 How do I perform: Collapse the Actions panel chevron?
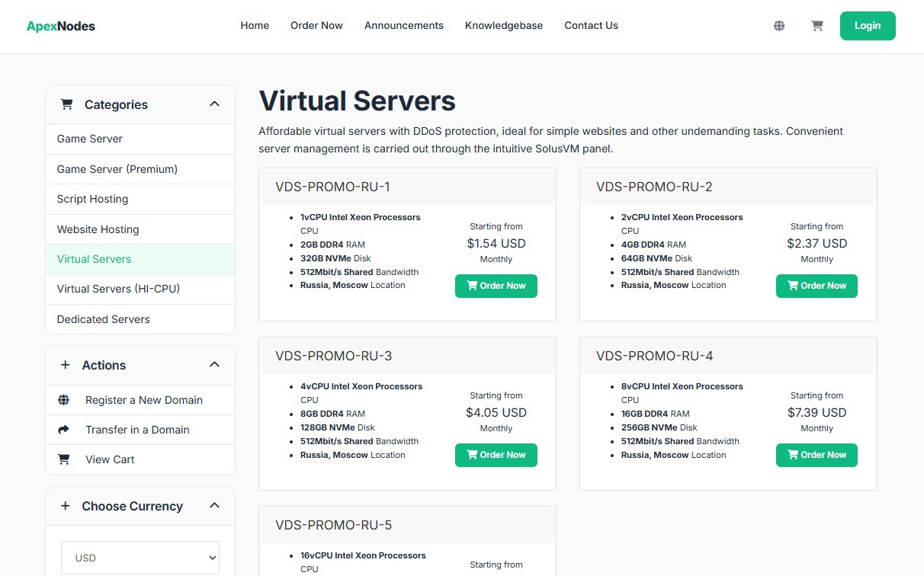point(214,365)
